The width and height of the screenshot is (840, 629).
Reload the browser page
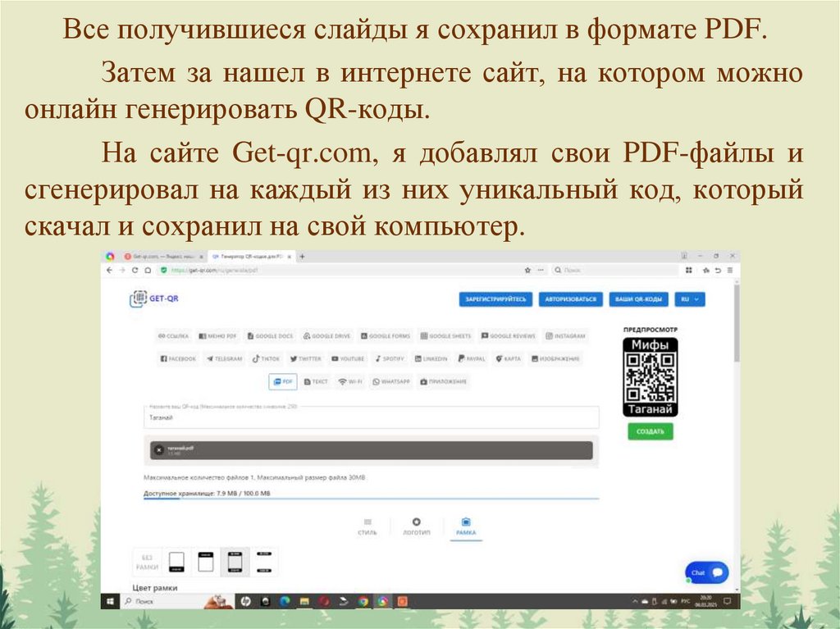135,270
